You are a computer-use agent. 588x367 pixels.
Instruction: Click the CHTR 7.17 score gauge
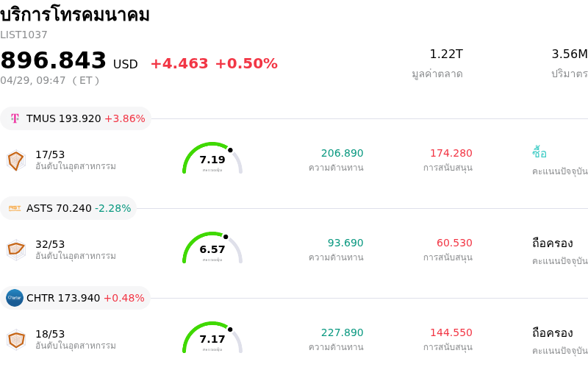pyautogui.click(x=212, y=338)
